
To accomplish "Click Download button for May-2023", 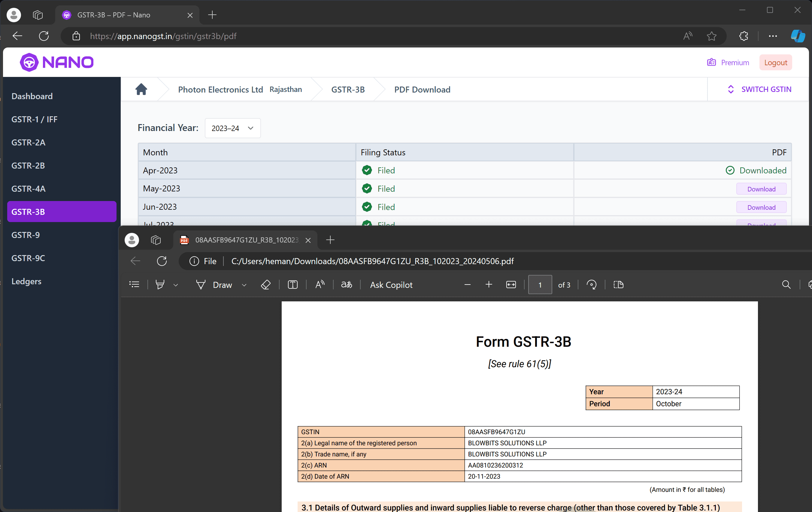I will (x=761, y=189).
